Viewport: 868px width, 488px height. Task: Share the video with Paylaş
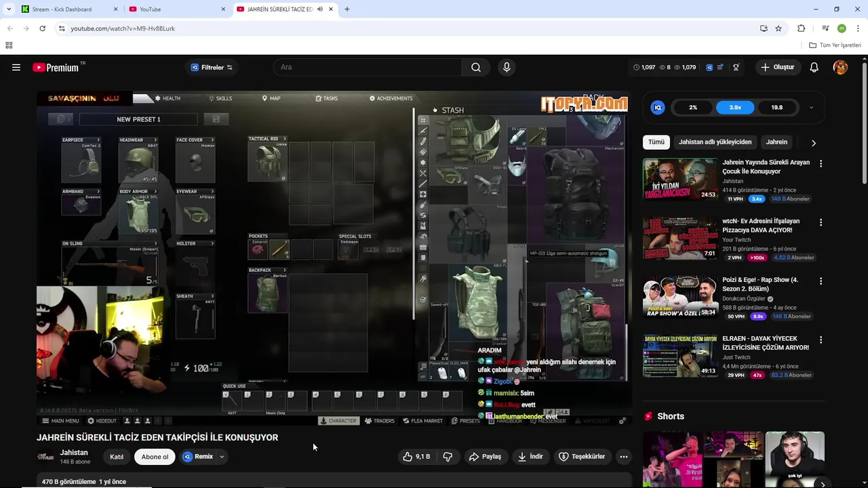[x=485, y=457]
